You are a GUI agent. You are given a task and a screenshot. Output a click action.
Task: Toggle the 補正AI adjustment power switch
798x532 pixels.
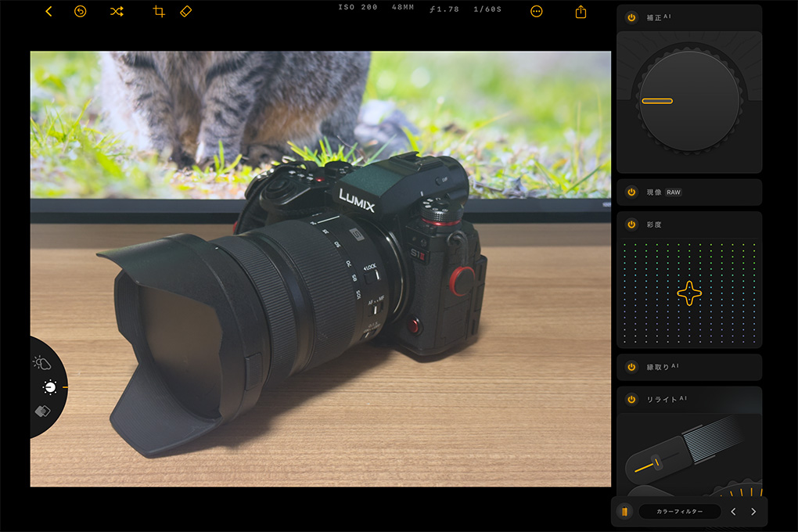click(630, 16)
